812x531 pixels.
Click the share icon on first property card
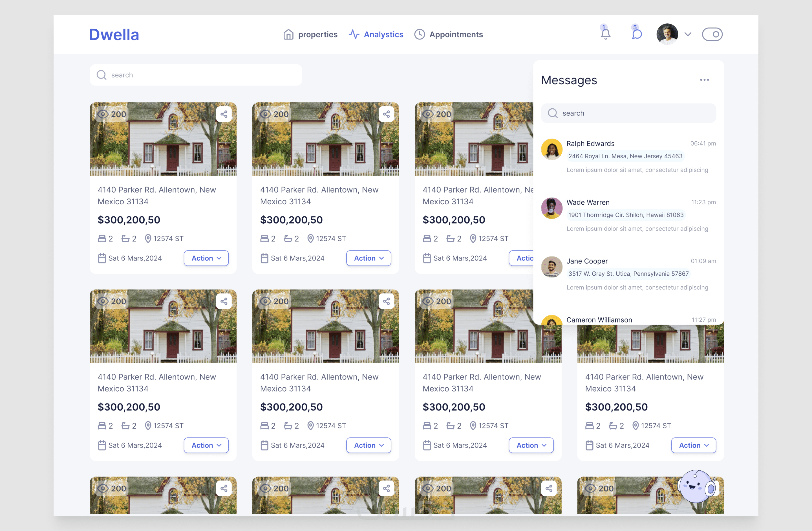[x=224, y=114]
